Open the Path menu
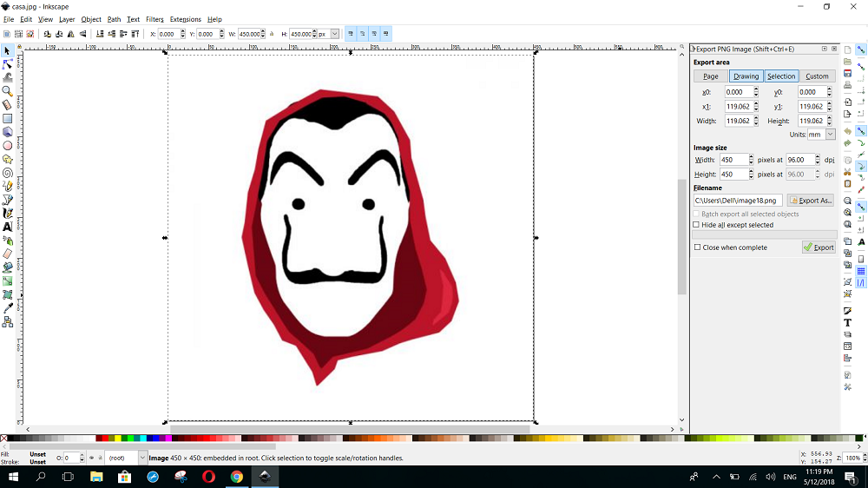Screen dimensions: 868x488 coord(114,19)
